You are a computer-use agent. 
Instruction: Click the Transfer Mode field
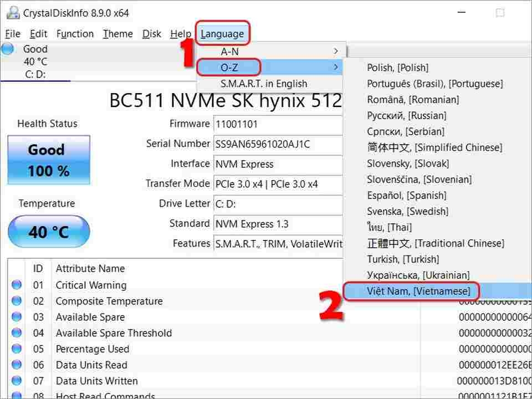(278, 184)
